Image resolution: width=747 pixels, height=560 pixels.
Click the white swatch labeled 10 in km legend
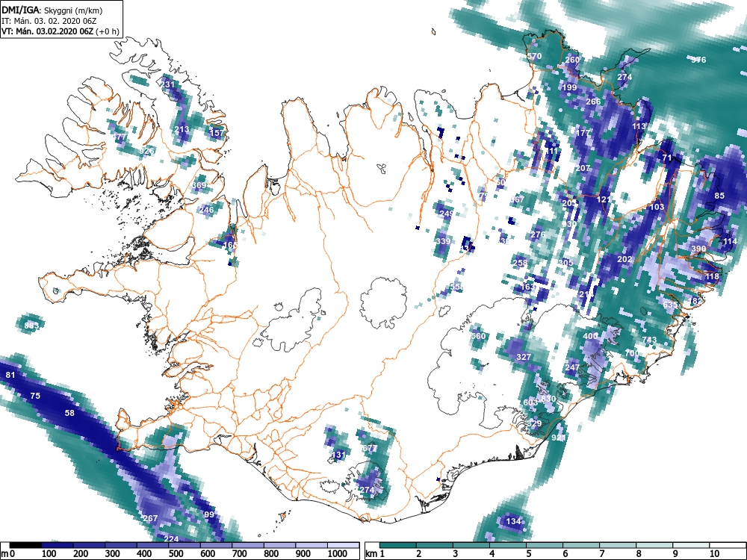[727, 545]
